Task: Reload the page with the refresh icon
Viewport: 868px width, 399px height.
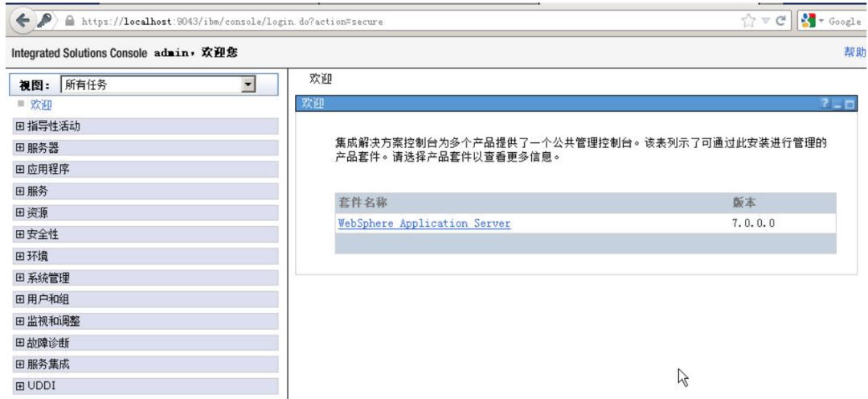Action: pos(780,21)
